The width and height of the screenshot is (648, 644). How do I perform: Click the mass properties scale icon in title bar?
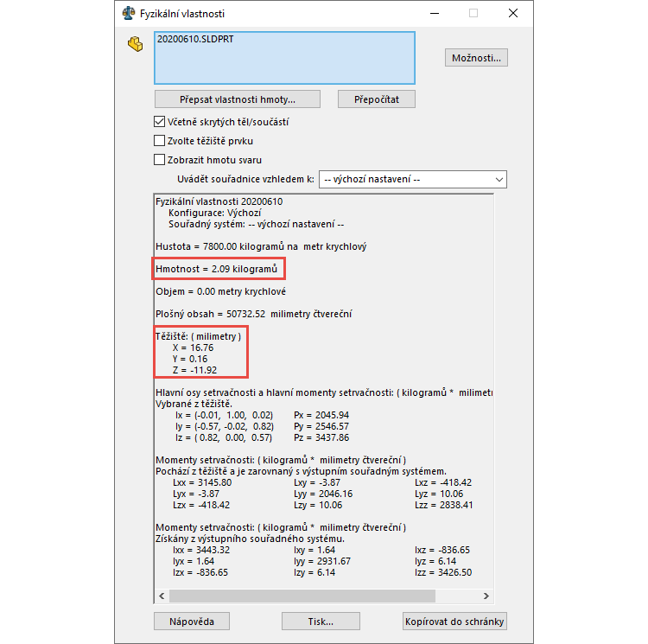[129, 13]
